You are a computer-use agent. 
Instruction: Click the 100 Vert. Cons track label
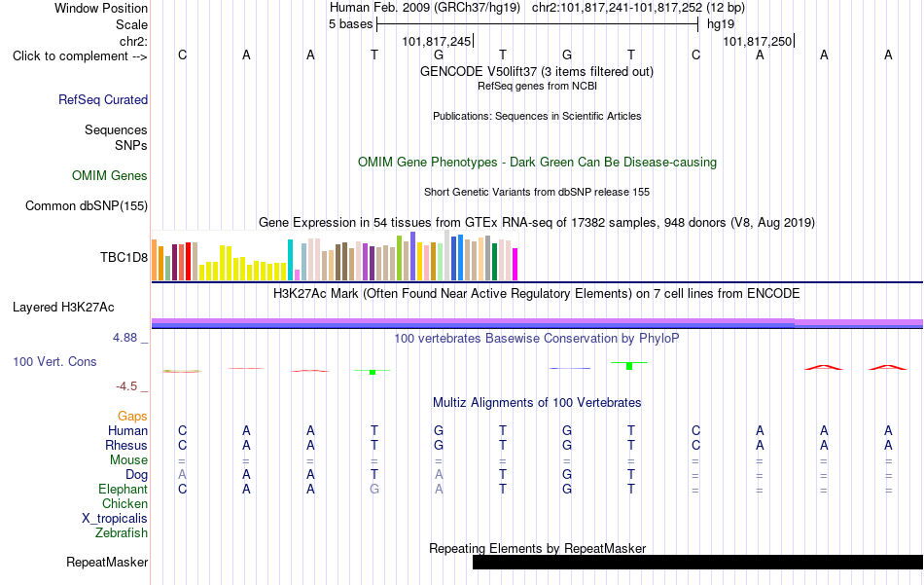[x=54, y=361]
